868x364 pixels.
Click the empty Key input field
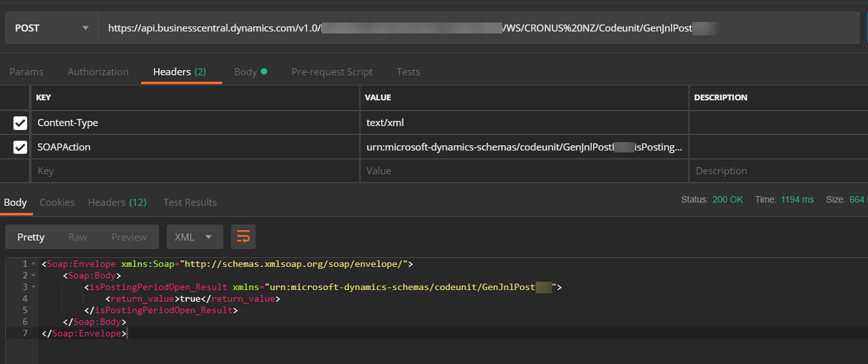[193, 171]
